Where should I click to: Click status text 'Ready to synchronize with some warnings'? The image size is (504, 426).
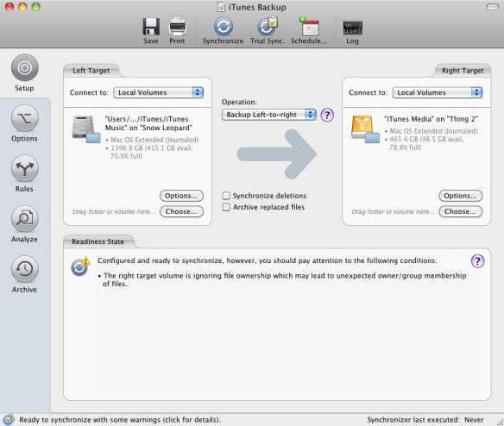click(120, 420)
